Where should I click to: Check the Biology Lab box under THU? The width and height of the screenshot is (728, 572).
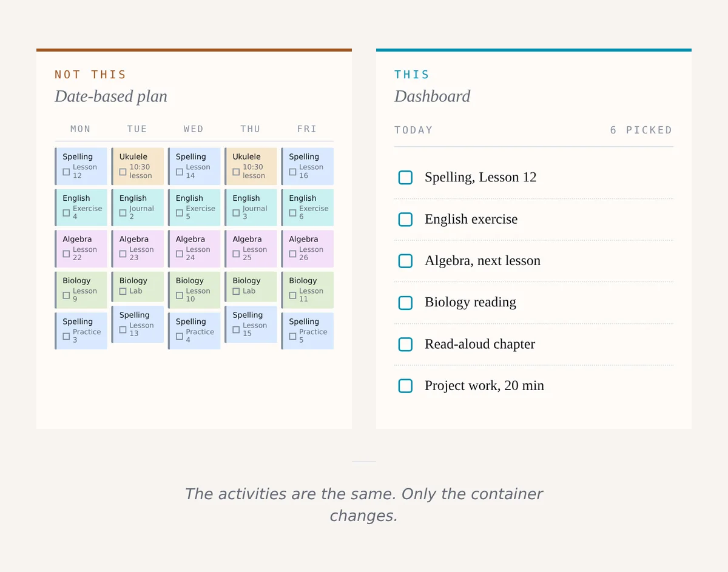[x=236, y=291]
